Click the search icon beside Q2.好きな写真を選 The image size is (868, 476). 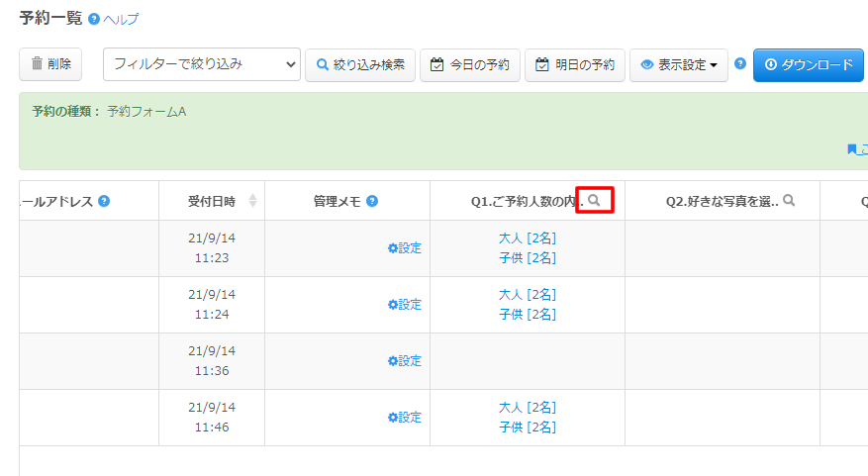tap(789, 201)
